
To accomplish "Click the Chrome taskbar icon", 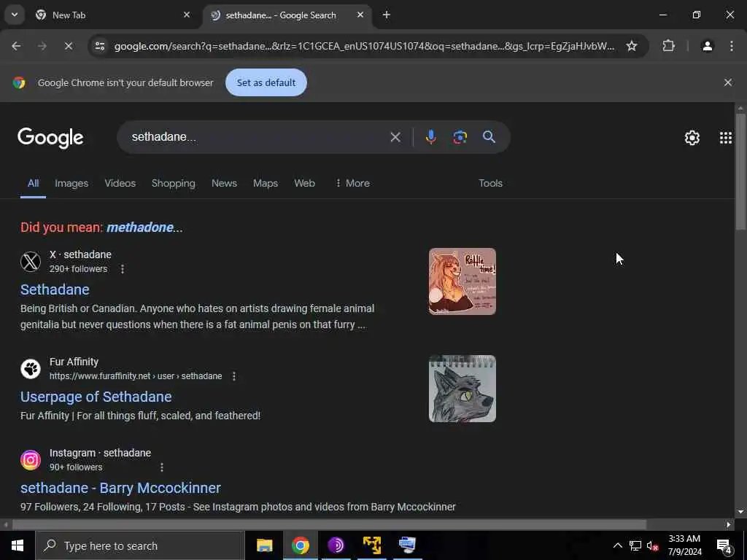I will 300,545.
